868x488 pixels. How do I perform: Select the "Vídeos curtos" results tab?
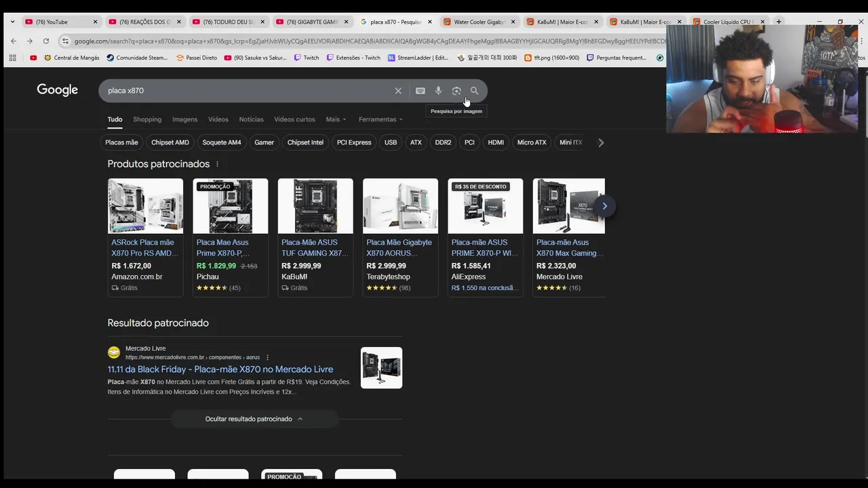point(294,119)
